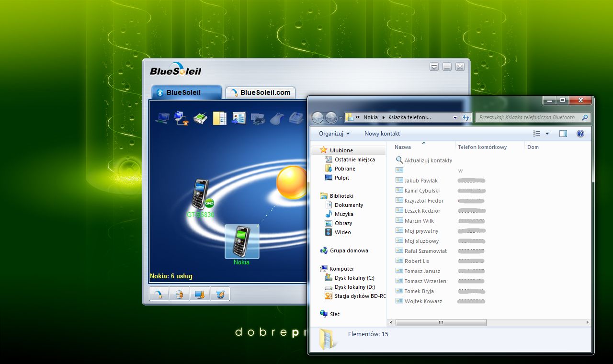Open the view options dropdown arrow
Viewport: 613px width, 364px height.
547,134
